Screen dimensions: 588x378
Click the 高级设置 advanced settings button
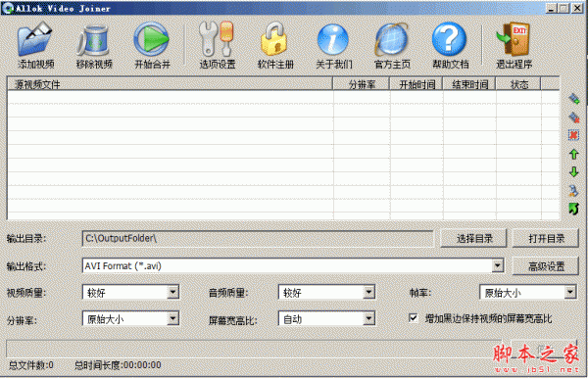546,266
